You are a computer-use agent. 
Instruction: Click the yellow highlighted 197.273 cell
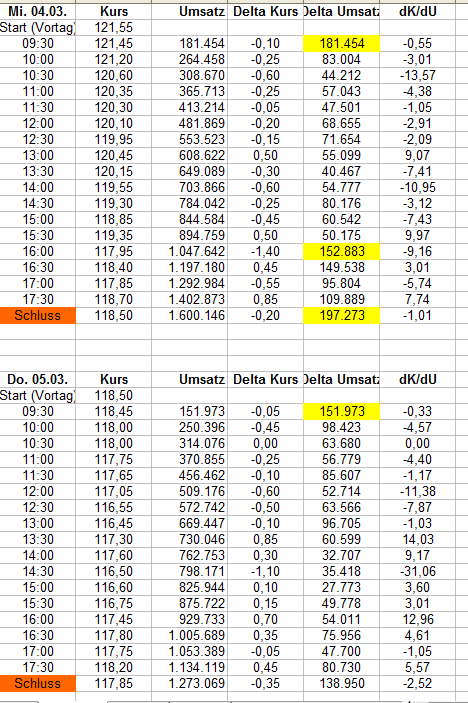click(x=342, y=315)
